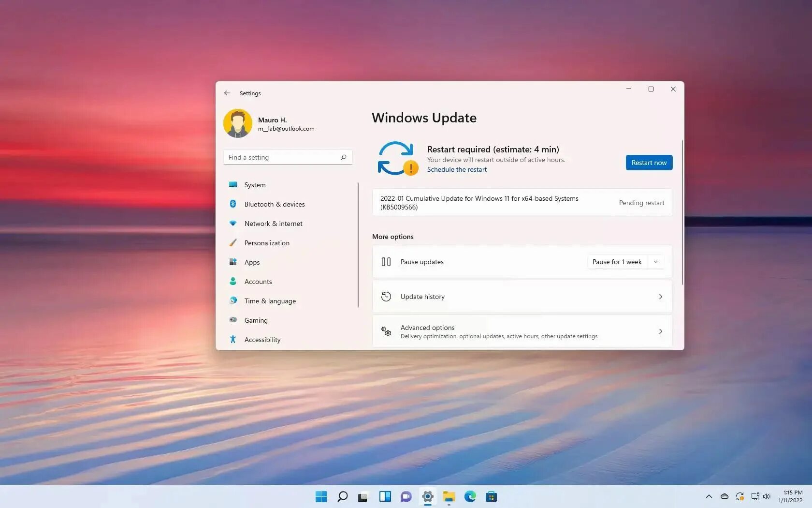Click the Gaming controller icon
Screen dimensions: 812x508
click(233, 320)
